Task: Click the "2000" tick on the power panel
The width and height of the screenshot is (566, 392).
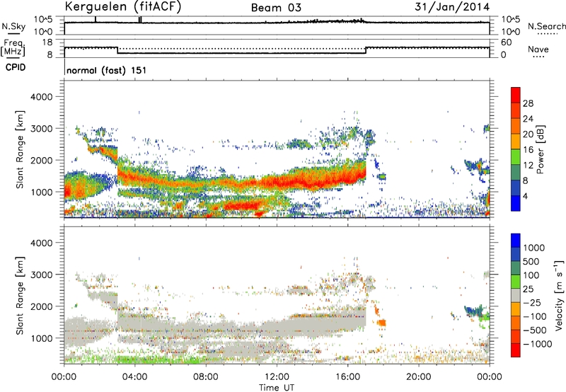Action: tap(41, 160)
